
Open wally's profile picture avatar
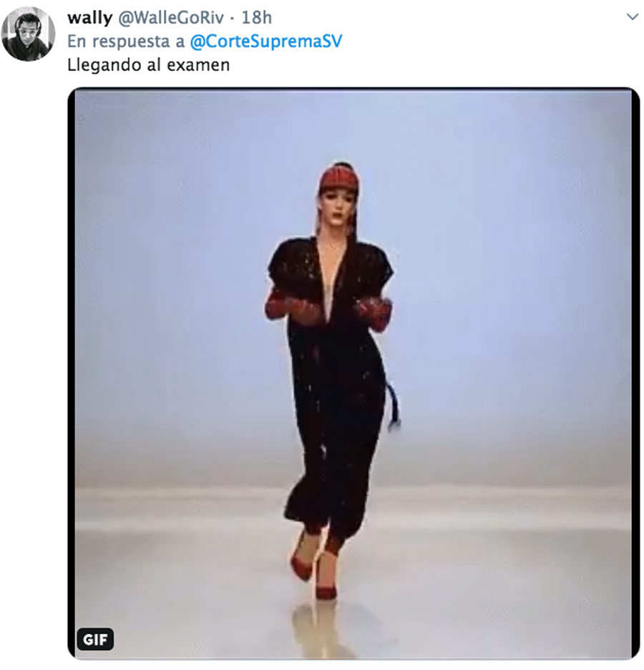(x=28, y=34)
